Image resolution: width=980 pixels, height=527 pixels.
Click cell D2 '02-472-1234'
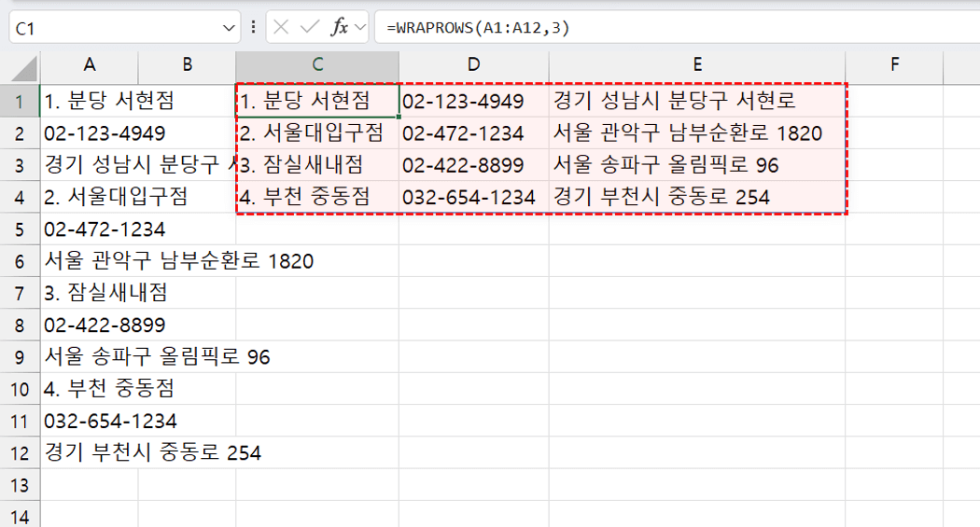tap(474, 133)
